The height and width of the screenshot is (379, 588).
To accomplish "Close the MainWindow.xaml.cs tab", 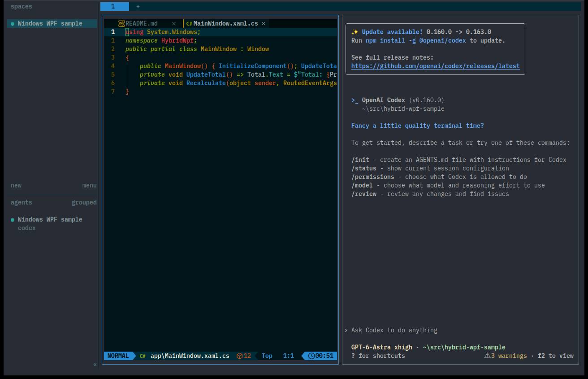I will click(x=264, y=24).
